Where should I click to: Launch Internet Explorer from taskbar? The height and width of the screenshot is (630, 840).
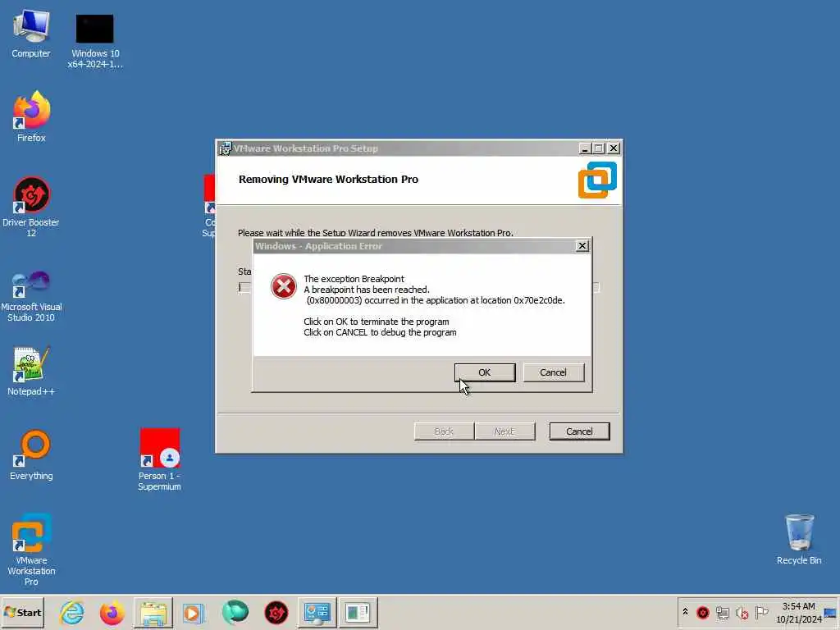pos(72,612)
